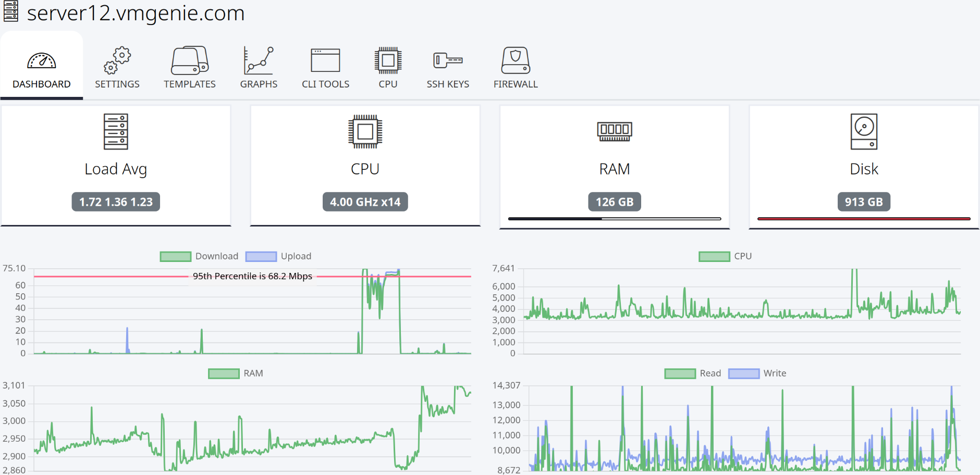Viewport: 980px width, 475px height.
Task: Open the Settings gears icon
Action: tap(117, 60)
